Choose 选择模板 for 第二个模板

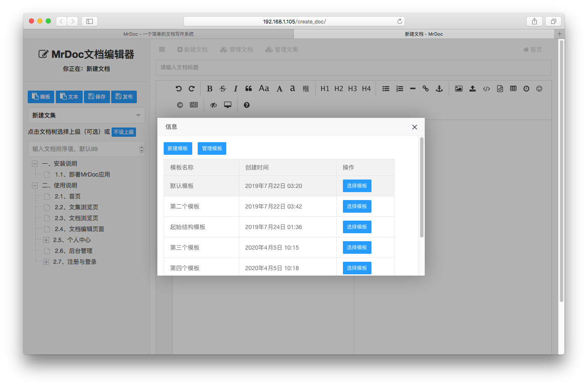click(357, 206)
